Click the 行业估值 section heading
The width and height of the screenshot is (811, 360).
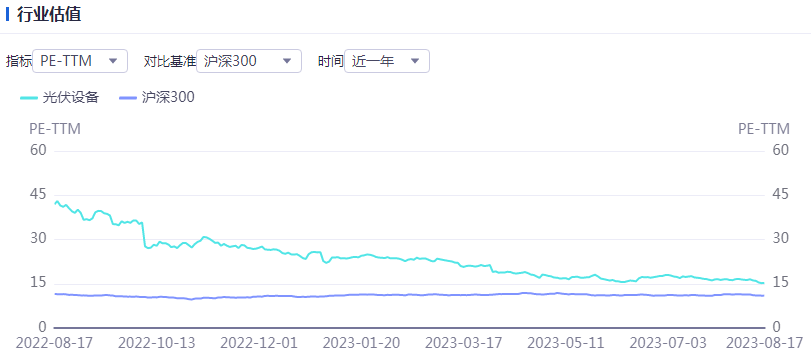pos(49,14)
